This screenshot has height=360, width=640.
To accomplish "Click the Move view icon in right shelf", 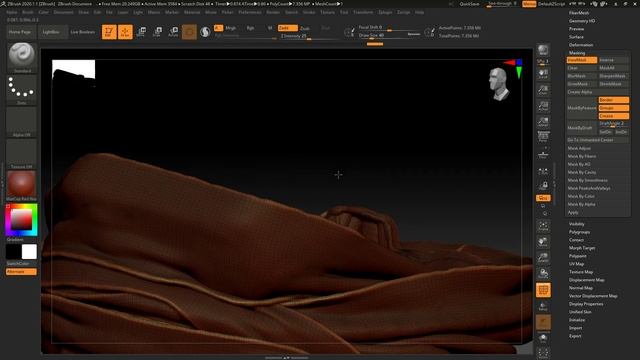I will pyautogui.click(x=543, y=242).
